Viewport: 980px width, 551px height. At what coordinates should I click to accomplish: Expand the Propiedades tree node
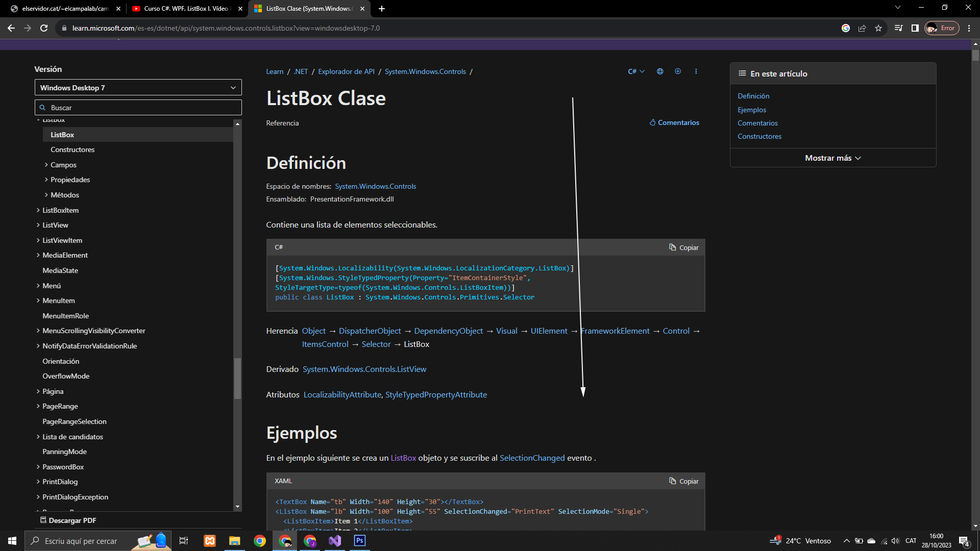click(x=46, y=180)
